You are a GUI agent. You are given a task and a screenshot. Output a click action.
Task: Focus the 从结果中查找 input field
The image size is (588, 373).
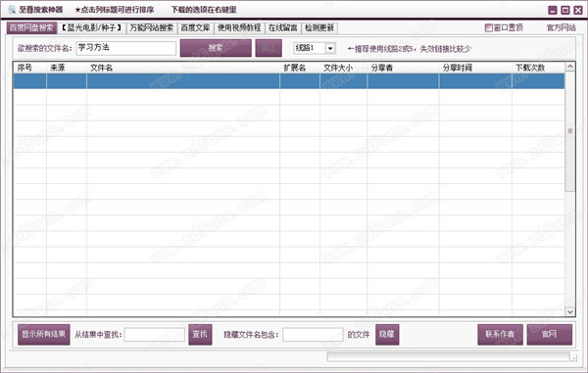point(155,335)
